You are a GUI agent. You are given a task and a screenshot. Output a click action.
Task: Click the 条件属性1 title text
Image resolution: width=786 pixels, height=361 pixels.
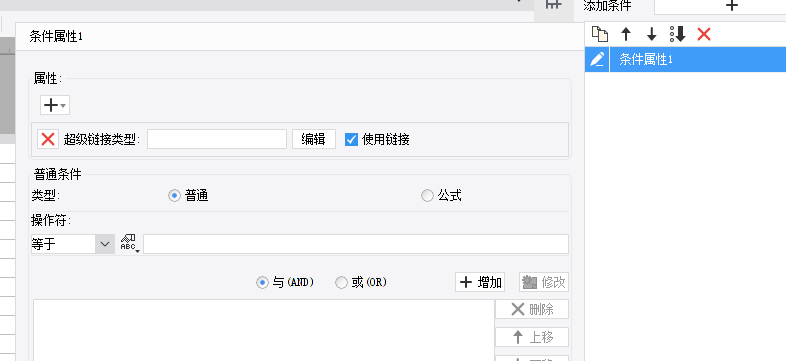click(56, 37)
